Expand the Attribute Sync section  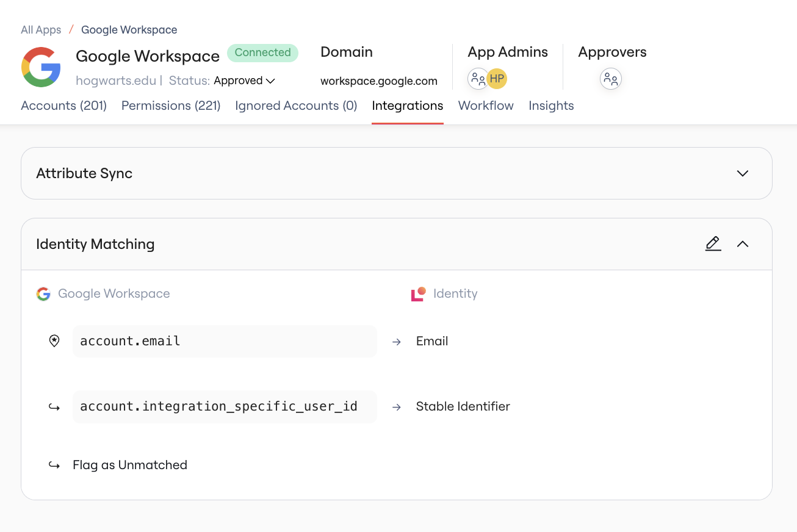pyautogui.click(x=743, y=173)
